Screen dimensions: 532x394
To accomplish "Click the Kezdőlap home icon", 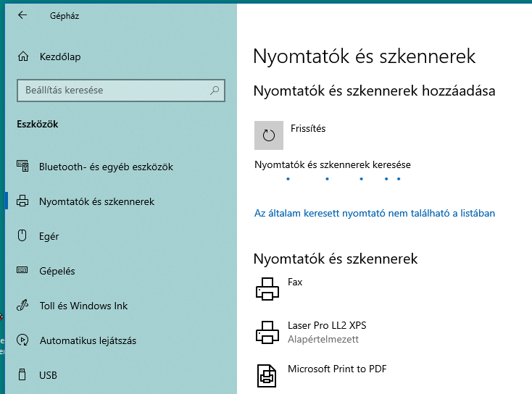I will (23, 56).
